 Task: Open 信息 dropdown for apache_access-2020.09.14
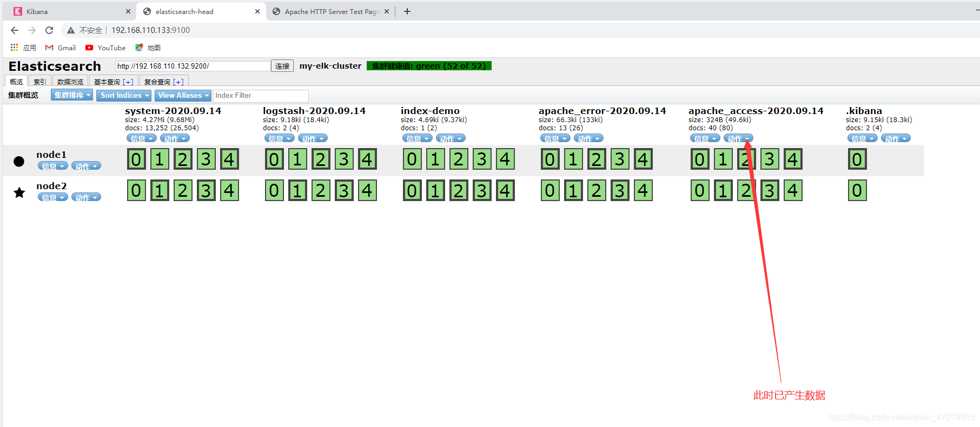[x=705, y=138]
